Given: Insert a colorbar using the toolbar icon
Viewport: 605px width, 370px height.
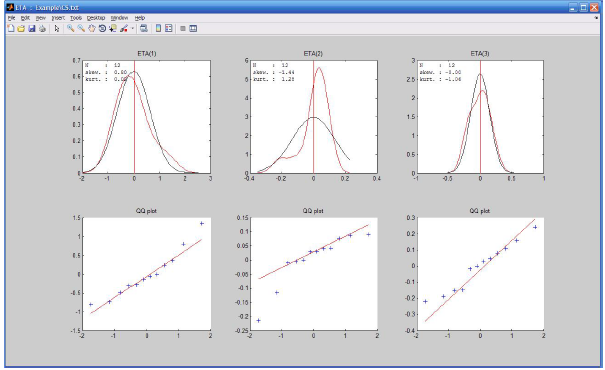Looking at the screenshot, I should click(x=158, y=28).
